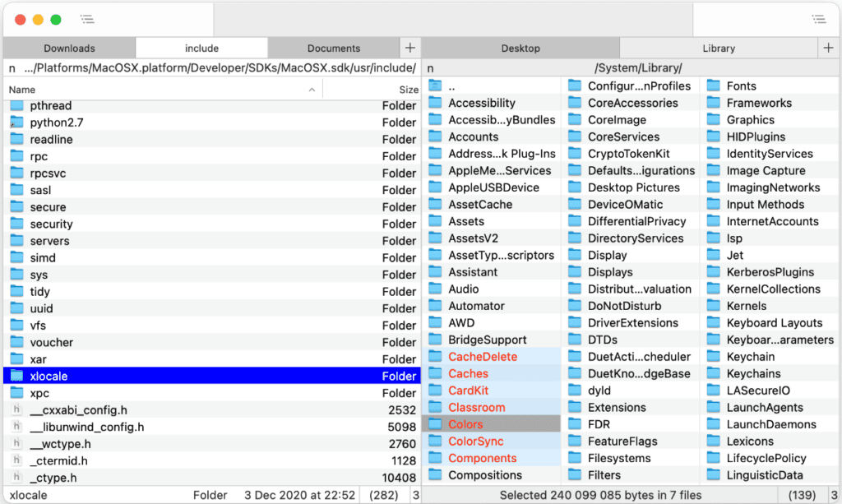Image resolution: width=842 pixels, height=504 pixels.
Task: Click the Size column header
Action: [x=409, y=89]
